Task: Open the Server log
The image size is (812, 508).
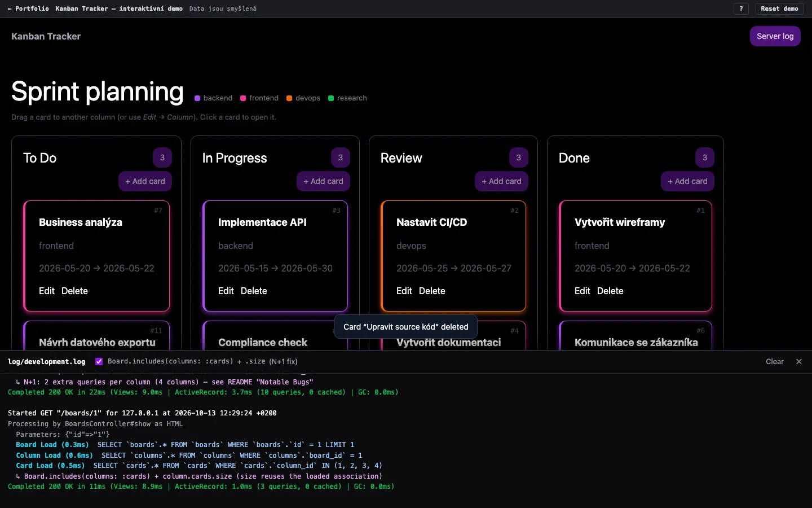Action: [x=775, y=36]
